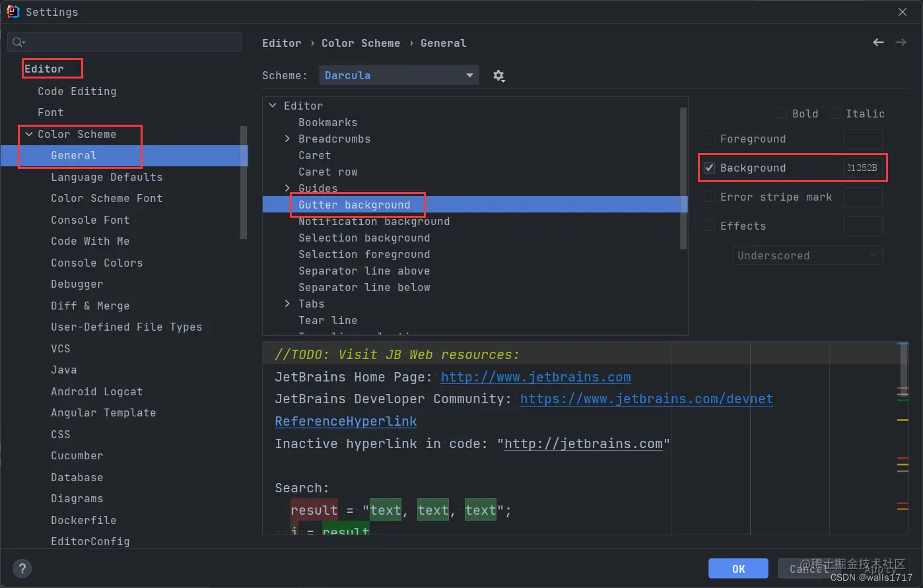Open Debugger color settings
923x588 pixels.
pyautogui.click(x=77, y=284)
